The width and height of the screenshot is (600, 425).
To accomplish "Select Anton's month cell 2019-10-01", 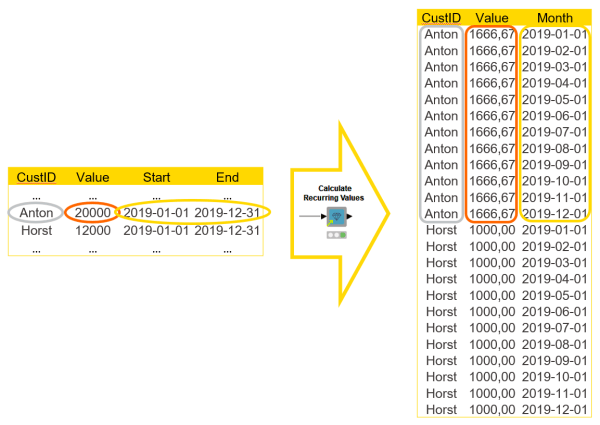I will coord(554,181).
